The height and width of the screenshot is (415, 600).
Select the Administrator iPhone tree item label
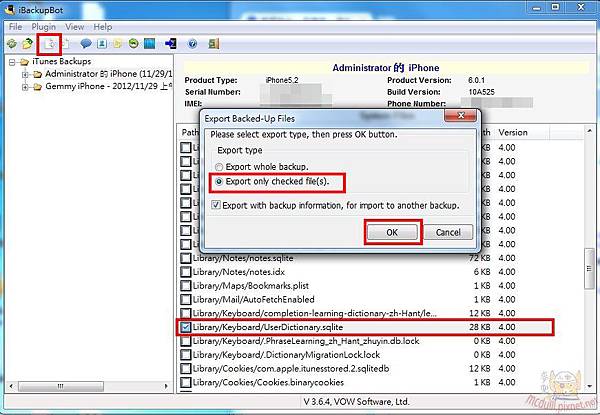[109, 74]
